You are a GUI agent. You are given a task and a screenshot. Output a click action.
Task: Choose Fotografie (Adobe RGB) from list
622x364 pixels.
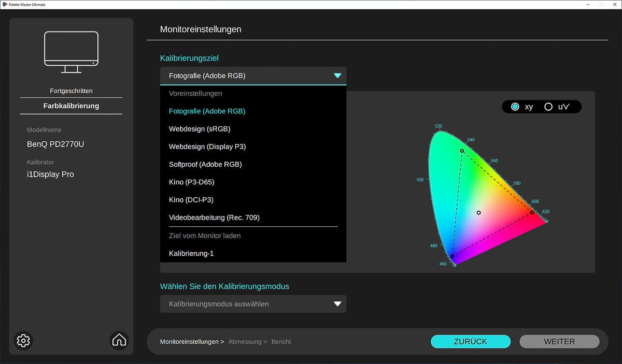(x=207, y=111)
